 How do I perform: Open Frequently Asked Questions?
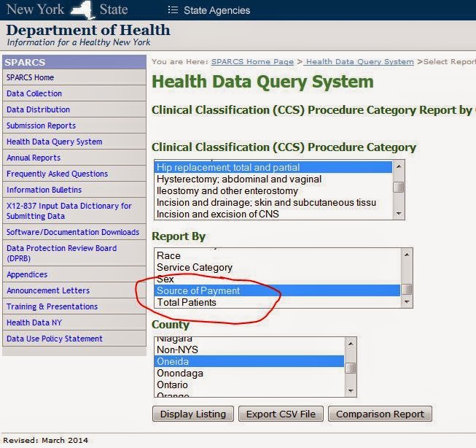tap(57, 174)
